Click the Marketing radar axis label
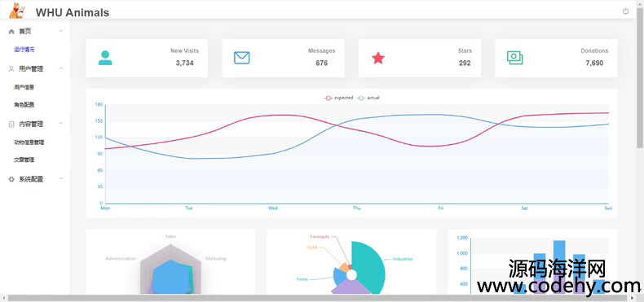This screenshot has height=302, width=644. tap(216, 259)
